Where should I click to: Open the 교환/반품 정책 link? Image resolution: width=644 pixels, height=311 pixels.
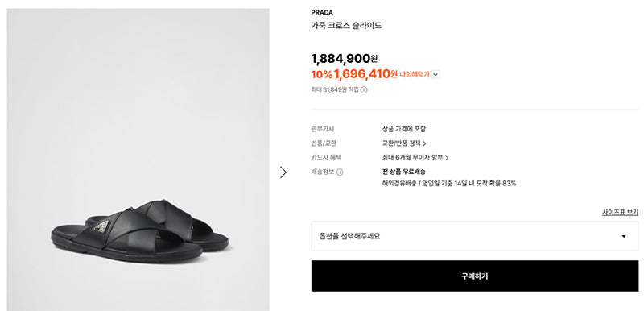click(x=401, y=143)
